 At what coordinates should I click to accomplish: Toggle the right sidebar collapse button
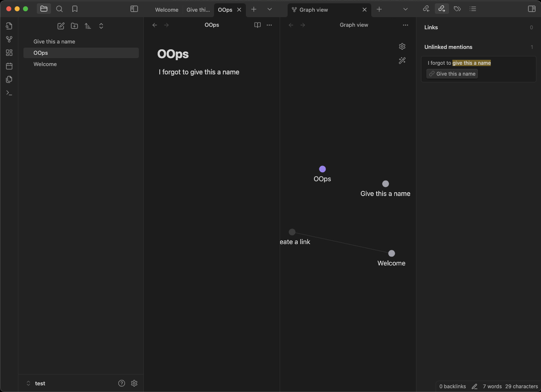[532, 9]
